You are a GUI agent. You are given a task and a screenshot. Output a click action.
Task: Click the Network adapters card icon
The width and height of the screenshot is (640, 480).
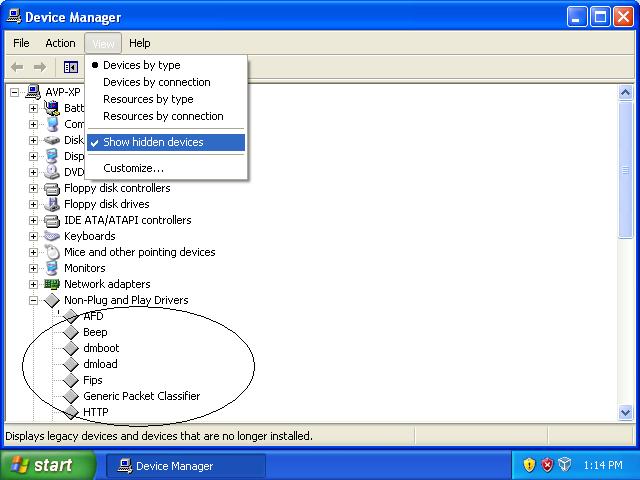coord(52,284)
